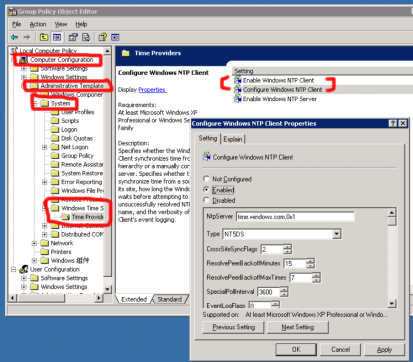Click the Up one level toolbar icon
This screenshot has width=413, height=362.
(x=44, y=37)
